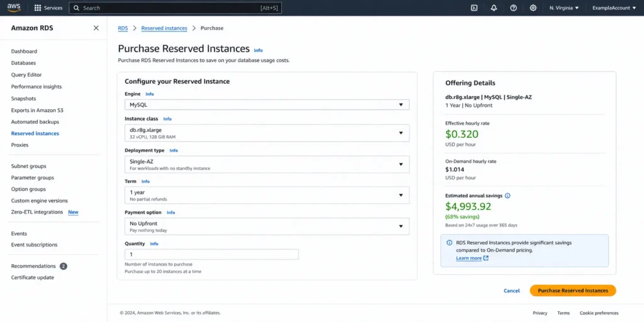
Task: Open the ExamplaAccount account menu
Action: (614, 8)
